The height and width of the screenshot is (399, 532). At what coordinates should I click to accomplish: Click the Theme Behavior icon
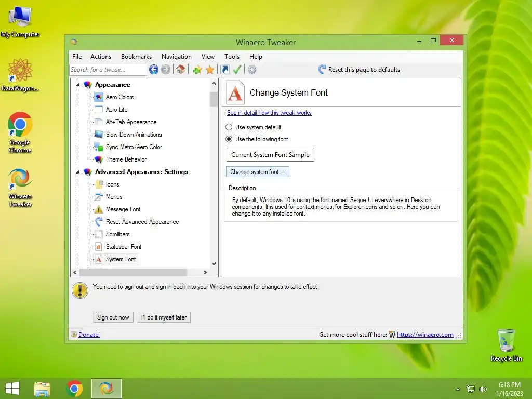click(99, 159)
